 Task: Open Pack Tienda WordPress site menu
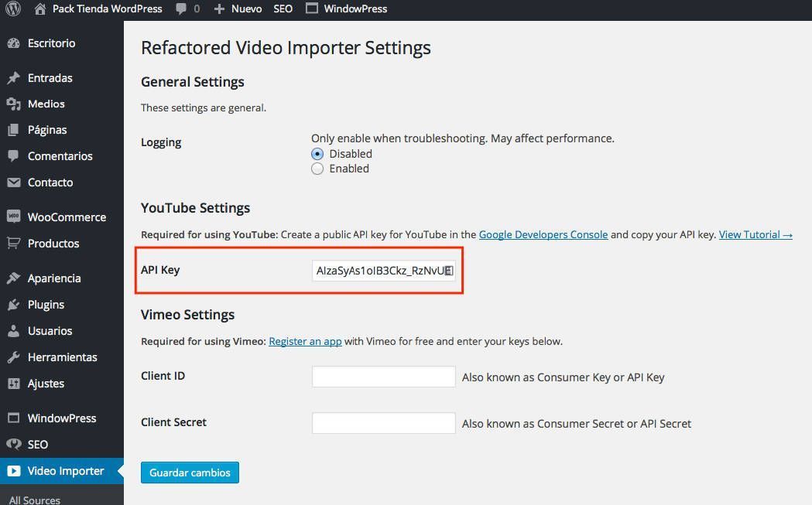107,9
